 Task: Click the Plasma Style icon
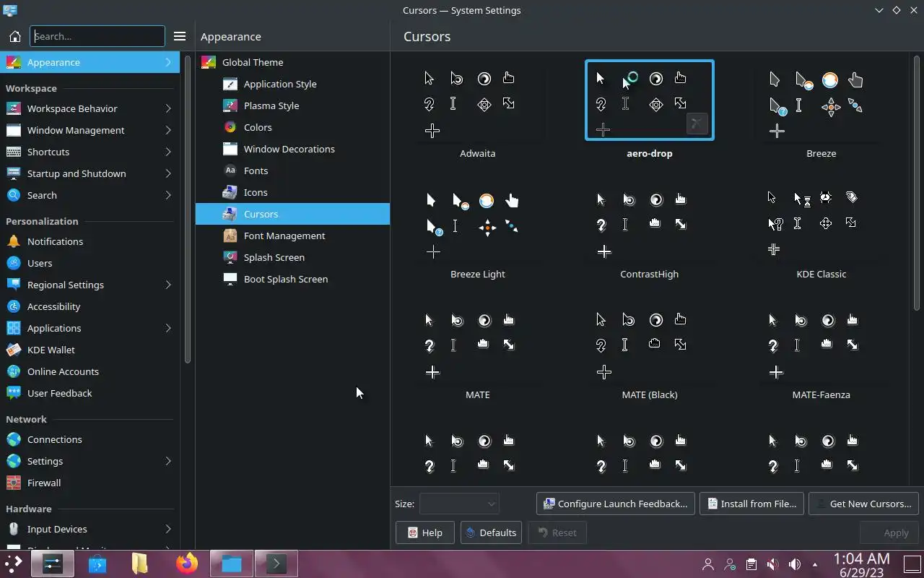click(230, 105)
